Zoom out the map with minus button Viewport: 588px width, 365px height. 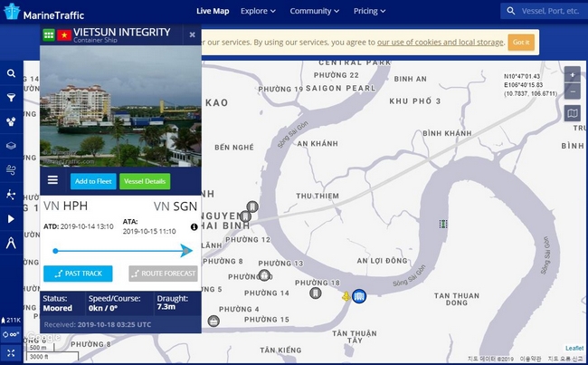[x=573, y=91]
